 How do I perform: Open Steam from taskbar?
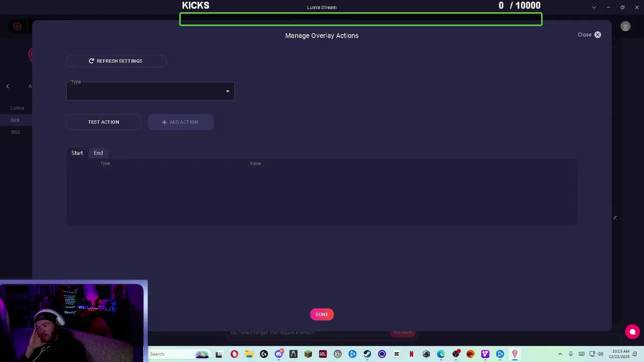click(x=367, y=354)
